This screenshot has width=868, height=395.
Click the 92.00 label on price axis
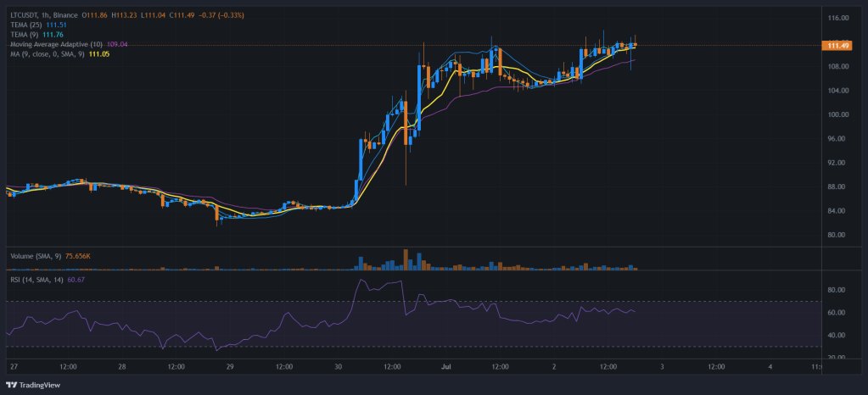click(837, 163)
